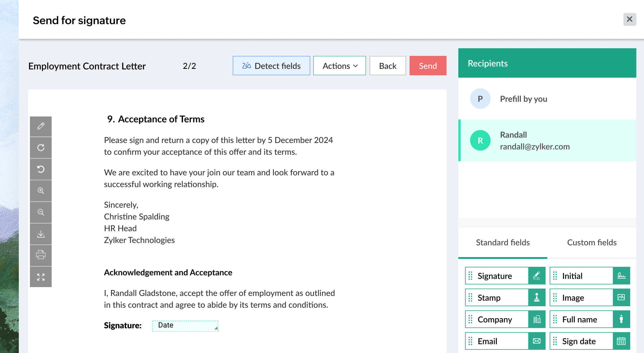Choose the Sign date field

[589, 341]
